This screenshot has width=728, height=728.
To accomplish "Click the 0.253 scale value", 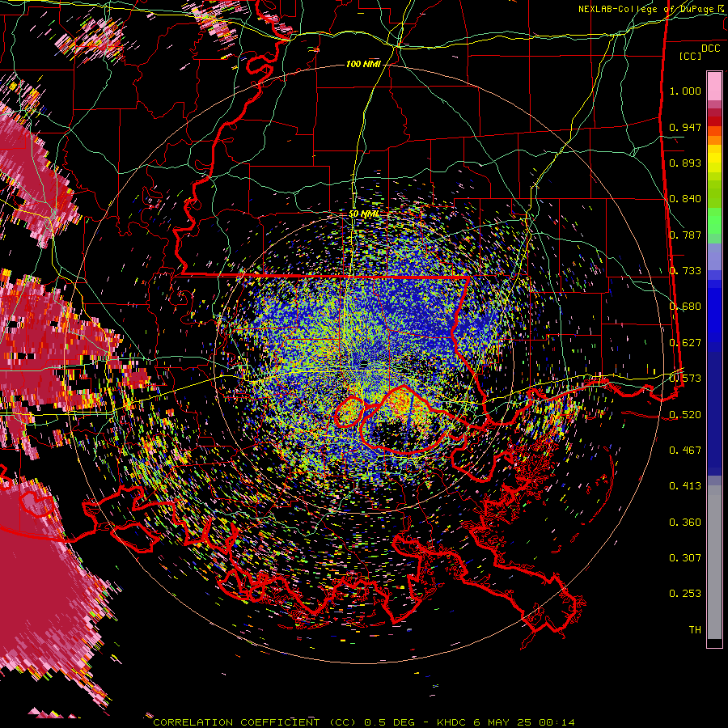I will [x=685, y=594].
